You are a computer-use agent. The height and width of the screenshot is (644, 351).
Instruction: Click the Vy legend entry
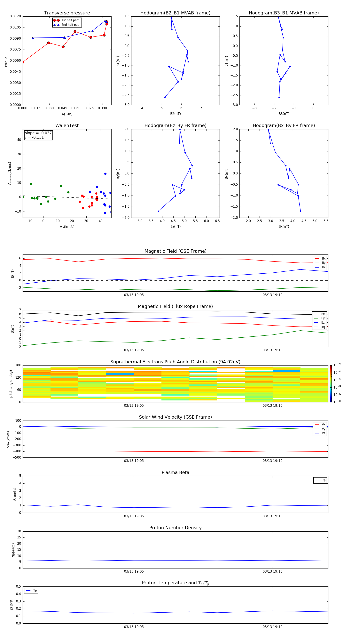pyautogui.click(x=320, y=429)
